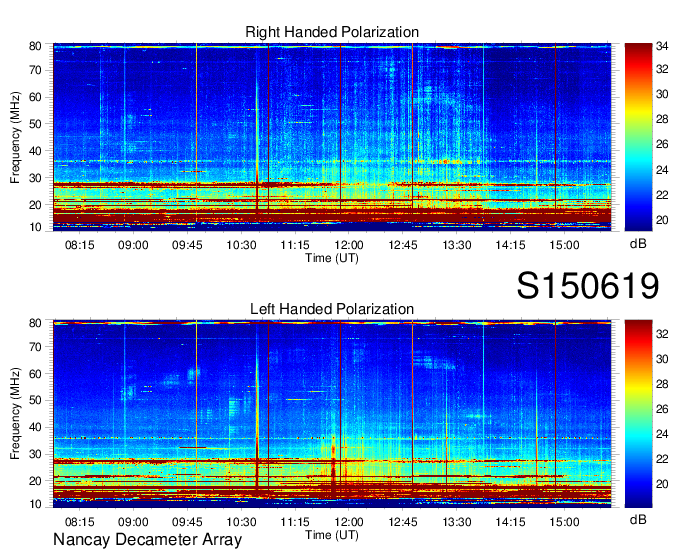Click the 'Nancay Decameter Array' caption

pos(147,540)
